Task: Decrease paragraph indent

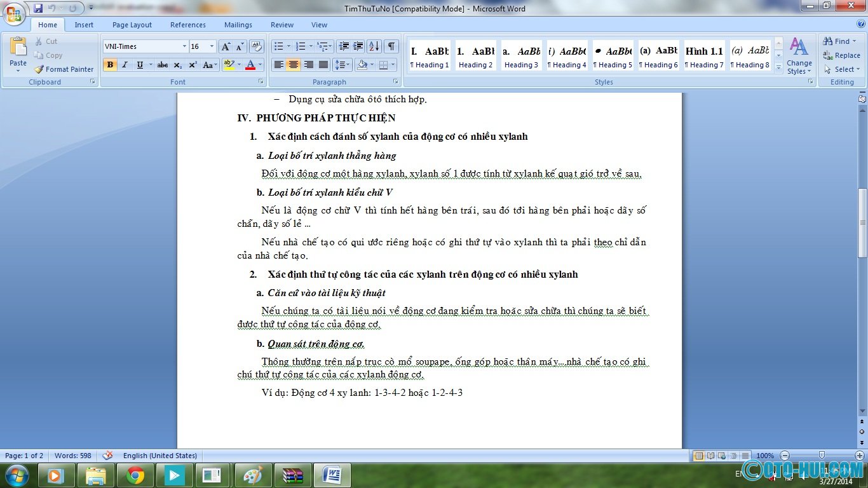Action: pyautogui.click(x=344, y=46)
